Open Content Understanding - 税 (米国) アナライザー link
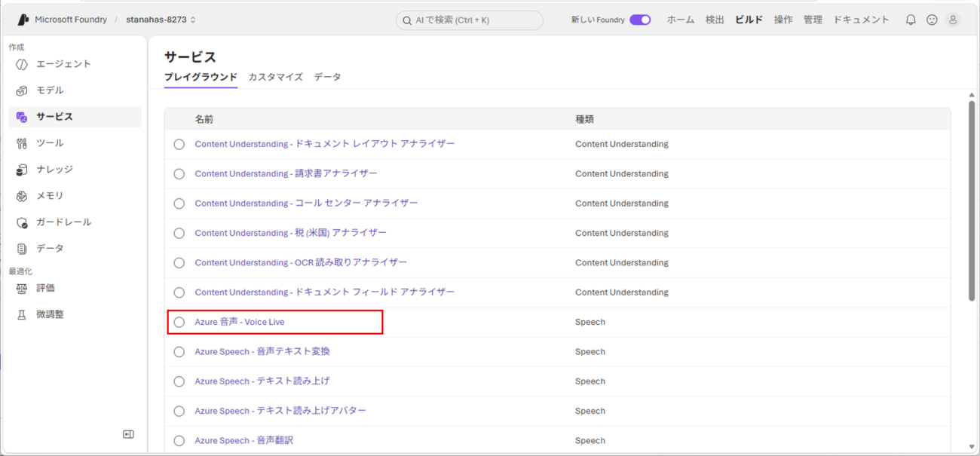 [x=290, y=233]
